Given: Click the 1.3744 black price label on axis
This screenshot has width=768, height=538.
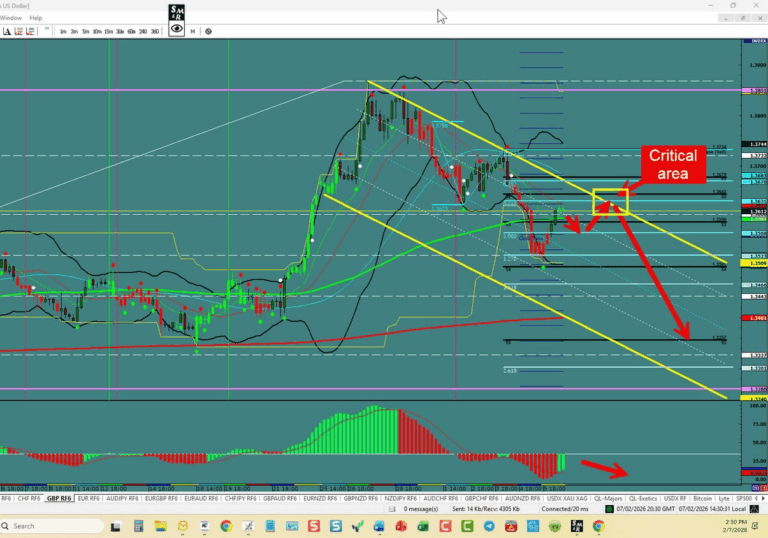Looking at the screenshot, I should tap(754, 144).
